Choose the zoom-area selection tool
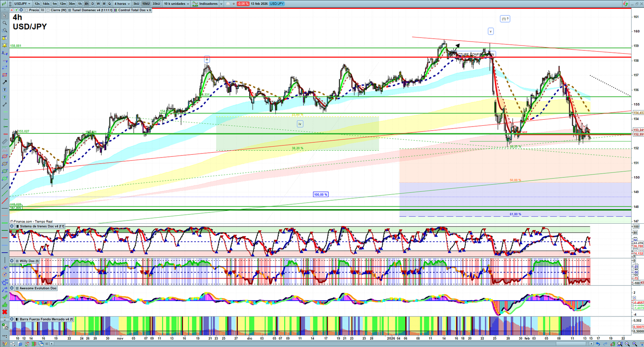Screen dimensions: 644x347 point(5,31)
